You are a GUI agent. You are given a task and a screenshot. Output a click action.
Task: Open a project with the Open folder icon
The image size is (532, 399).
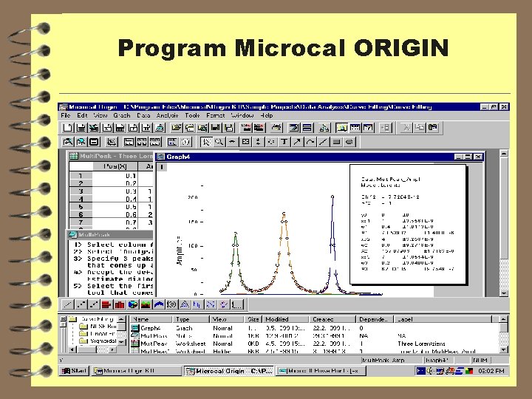[176, 128]
